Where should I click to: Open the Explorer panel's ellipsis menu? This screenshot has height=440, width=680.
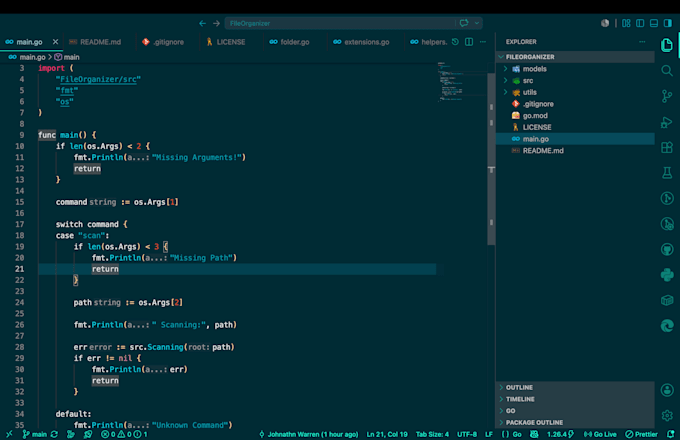[x=642, y=42]
